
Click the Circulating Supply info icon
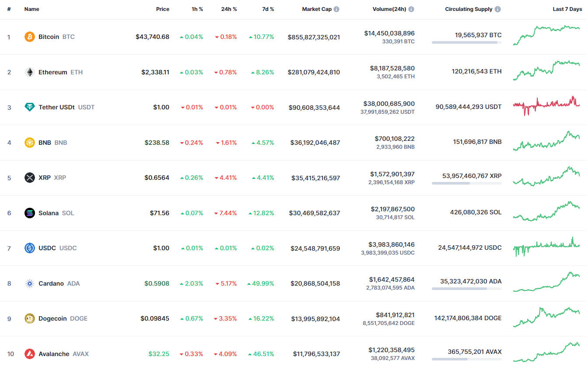tap(498, 9)
